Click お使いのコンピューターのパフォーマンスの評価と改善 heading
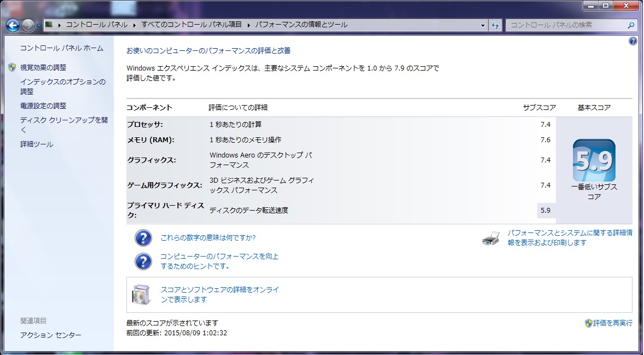644x355 pixels. point(208,50)
